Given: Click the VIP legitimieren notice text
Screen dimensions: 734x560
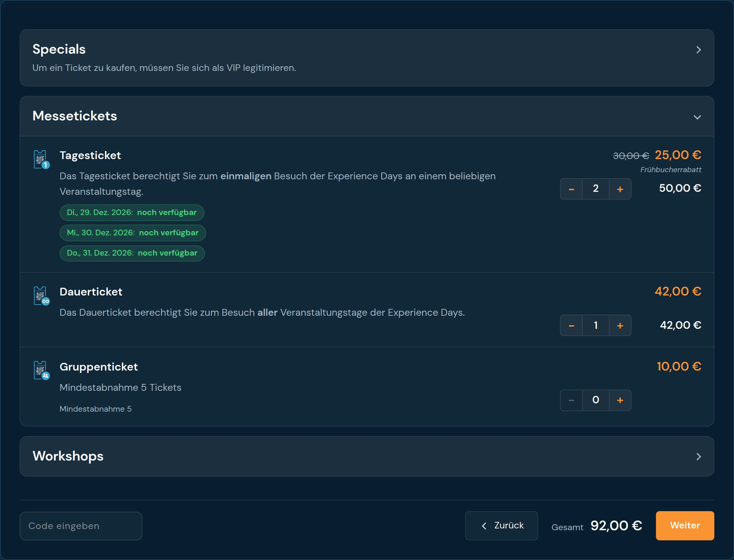Looking at the screenshot, I should pyautogui.click(x=164, y=68).
